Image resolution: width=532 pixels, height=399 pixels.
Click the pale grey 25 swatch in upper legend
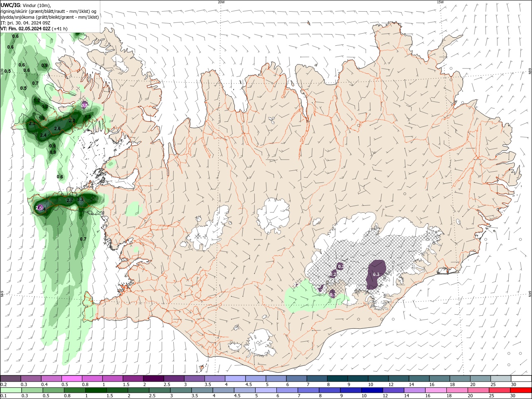(501, 379)
